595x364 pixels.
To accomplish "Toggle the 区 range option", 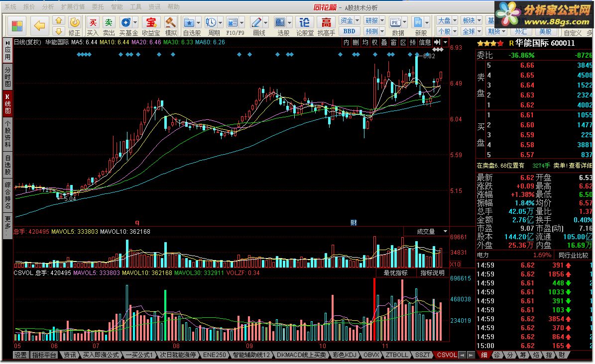I will [x=403, y=42].
